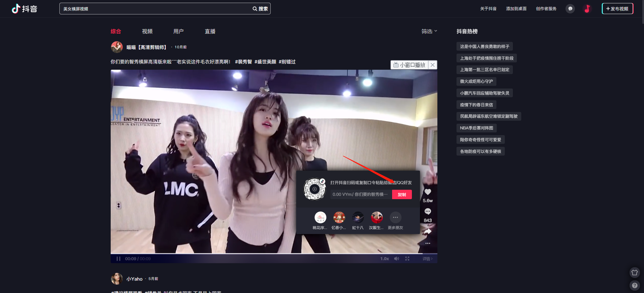This screenshot has height=293, width=644.
Task: Open the three-dot more options on video
Action: click(428, 243)
